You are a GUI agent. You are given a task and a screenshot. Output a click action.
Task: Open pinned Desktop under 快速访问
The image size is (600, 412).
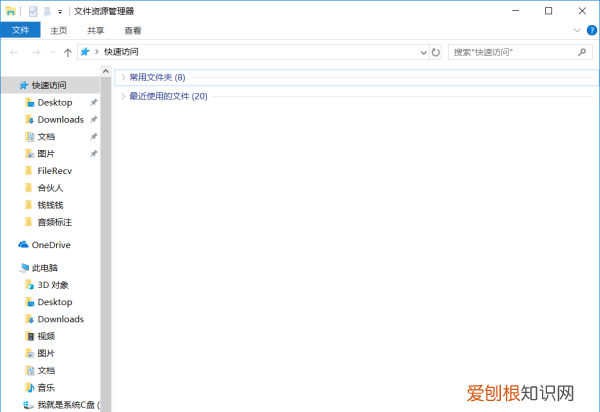[55, 103]
